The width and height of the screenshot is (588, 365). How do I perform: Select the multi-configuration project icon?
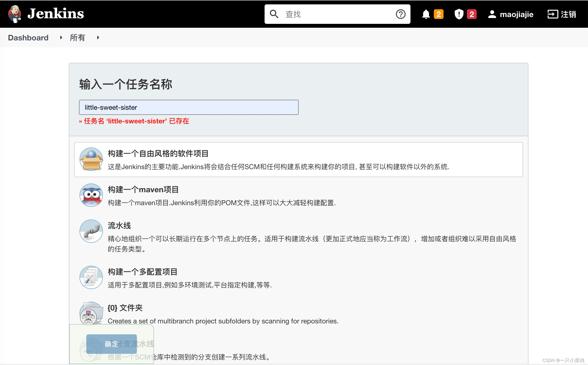[x=91, y=277]
